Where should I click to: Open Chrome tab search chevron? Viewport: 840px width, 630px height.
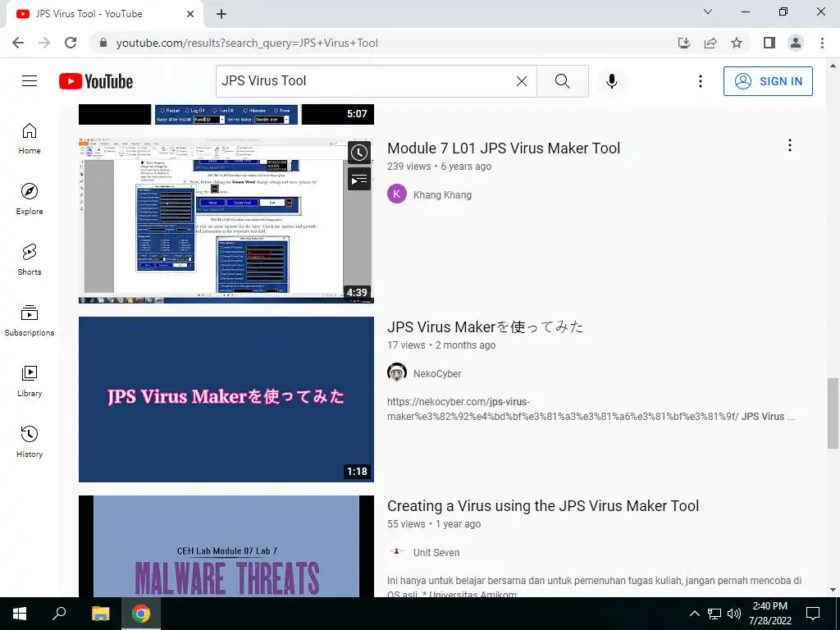coord(708,11)
